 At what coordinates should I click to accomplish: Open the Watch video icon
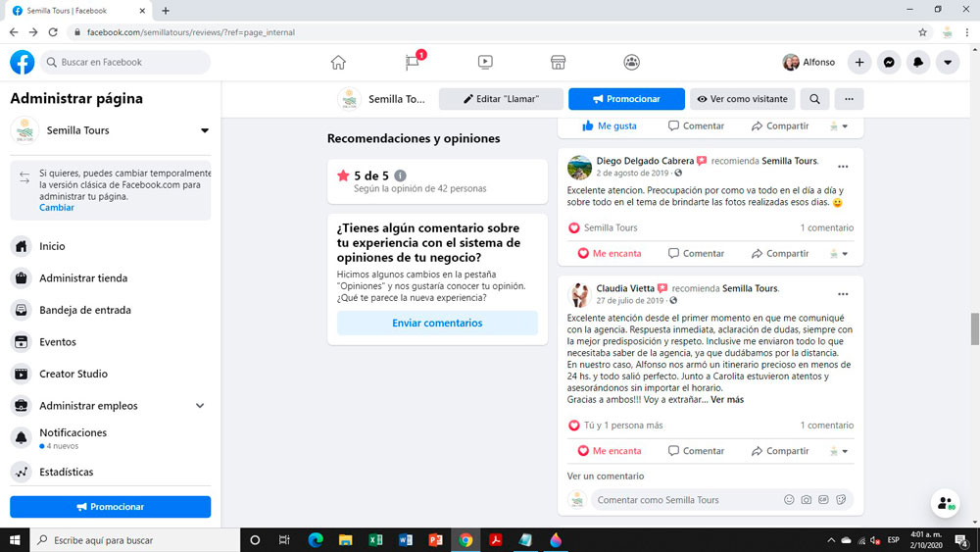click(x=485, y=62)
